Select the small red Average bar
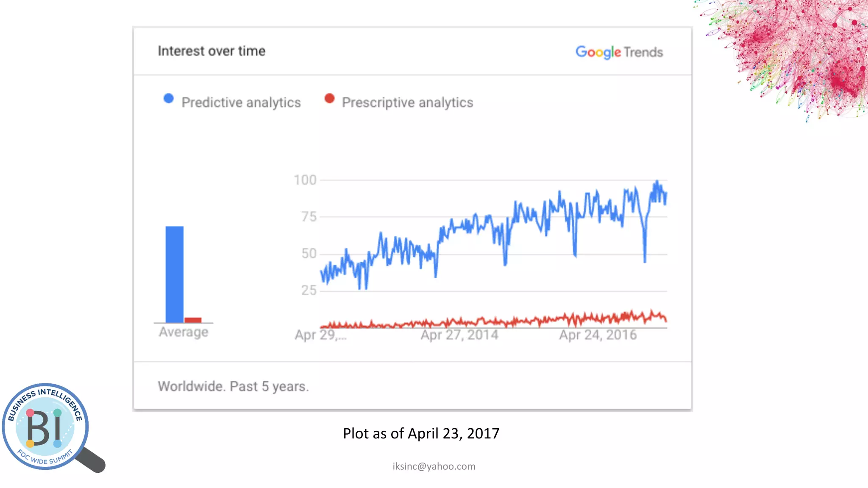Image resolution: width=868 pixels, height=488 pixels. pos(193,320)
